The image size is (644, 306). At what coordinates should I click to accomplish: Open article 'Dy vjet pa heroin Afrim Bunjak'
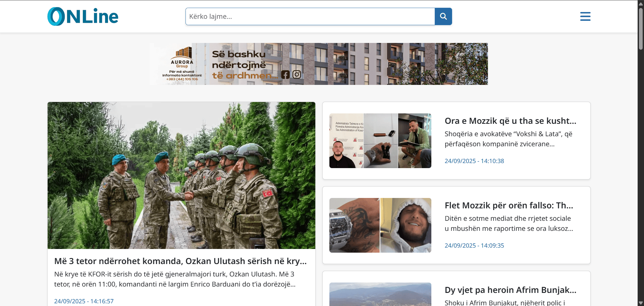510,290
